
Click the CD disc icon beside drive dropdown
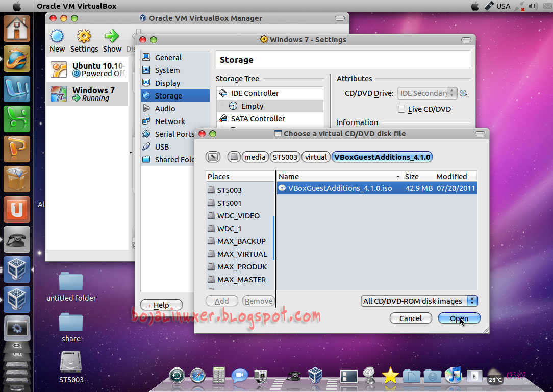point(463,93)
